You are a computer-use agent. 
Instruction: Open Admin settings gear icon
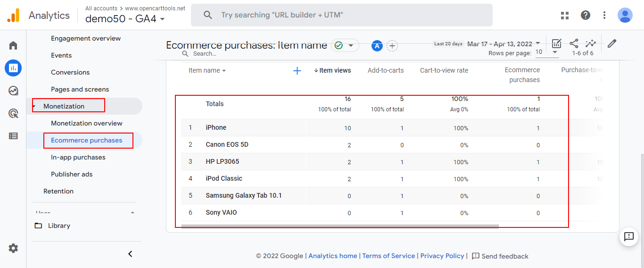[13, 248]
